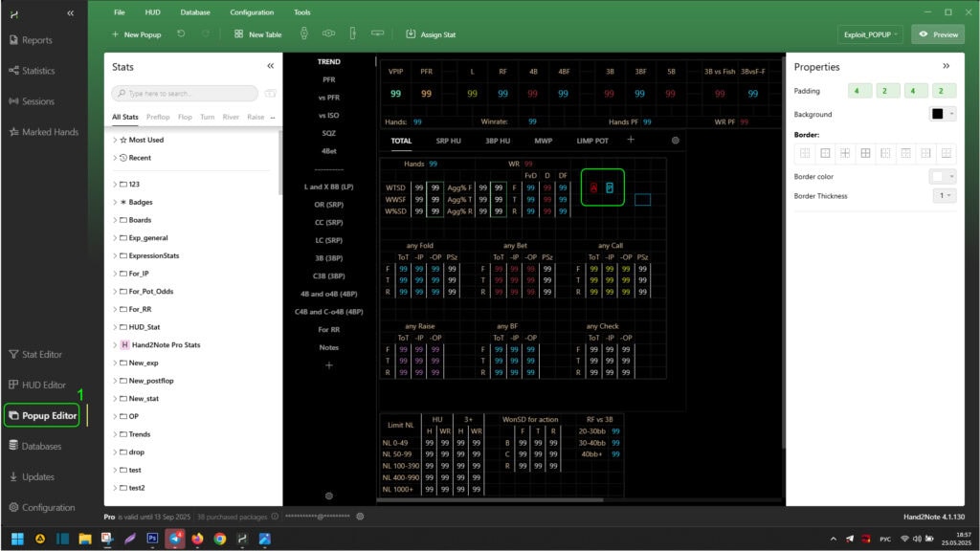Click the gear icon below the Notes list
This screenshot has height=551, width=980.
pos(329,496)
